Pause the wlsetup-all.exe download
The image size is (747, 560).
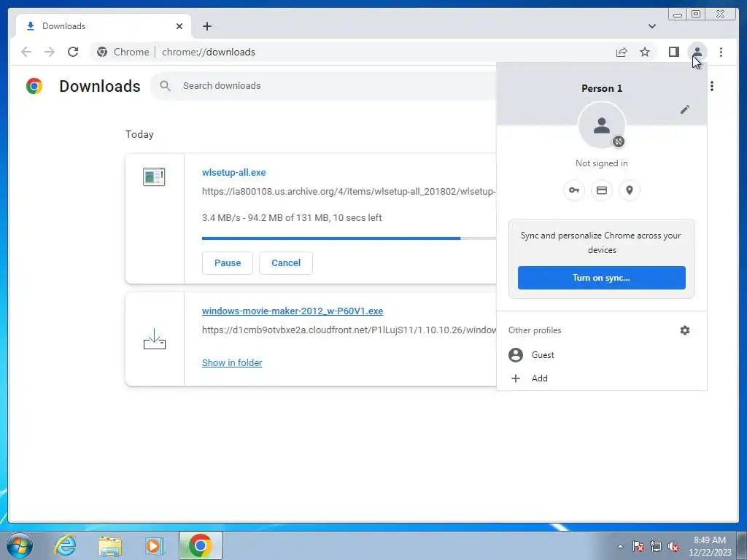[x=228, y=262]
